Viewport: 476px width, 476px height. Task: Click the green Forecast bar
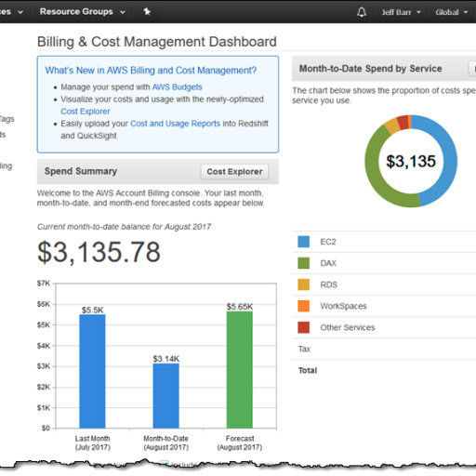point(240,370)
